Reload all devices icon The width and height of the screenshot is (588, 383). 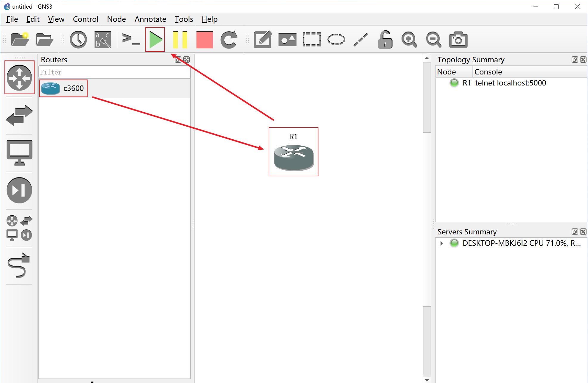229,40
